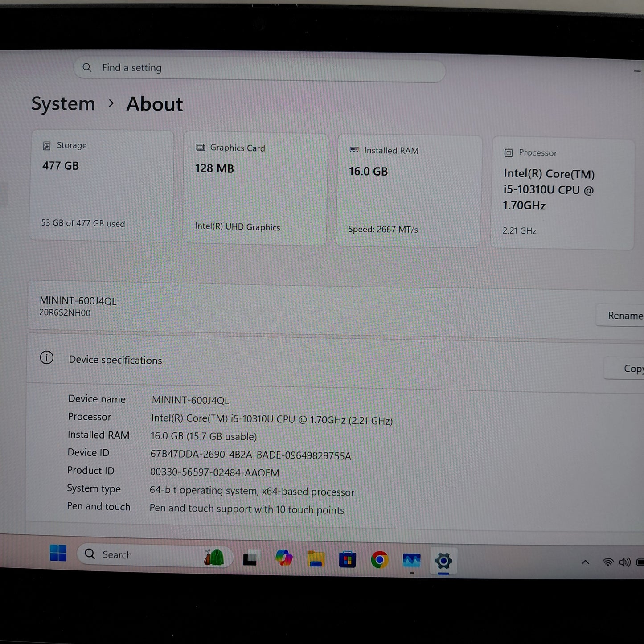Go back to System via the breadcrumb
Viewport: 644px width, 644px height.
tap(63, 103)
